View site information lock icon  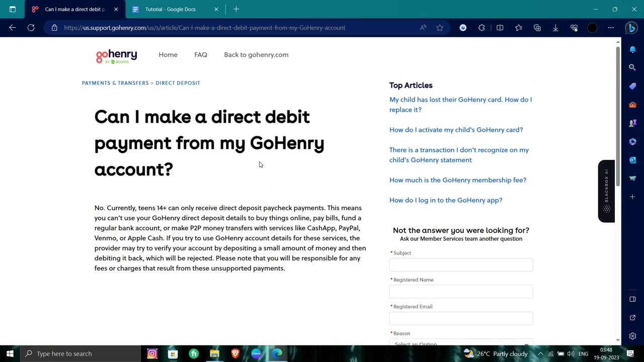coord(54,28)
